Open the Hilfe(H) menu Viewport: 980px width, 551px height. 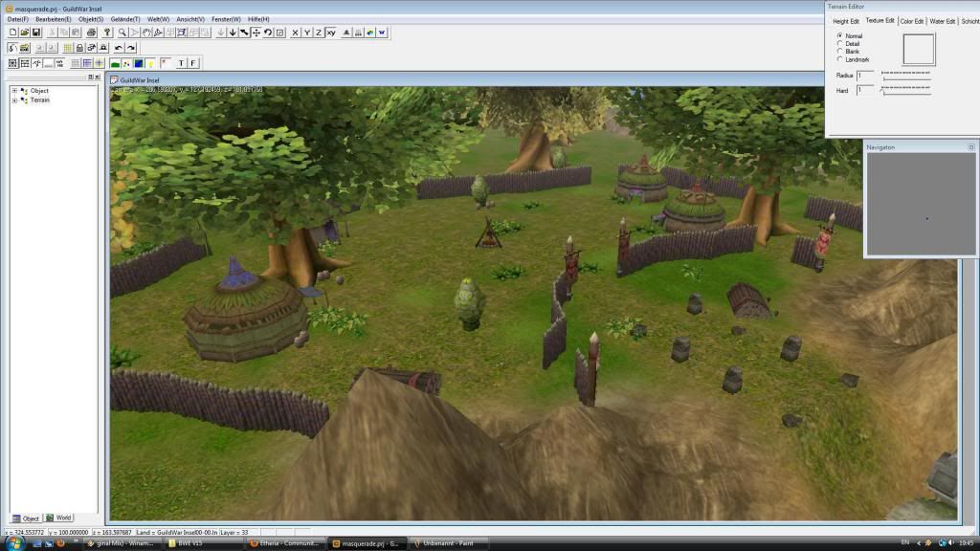click(258, 19)
